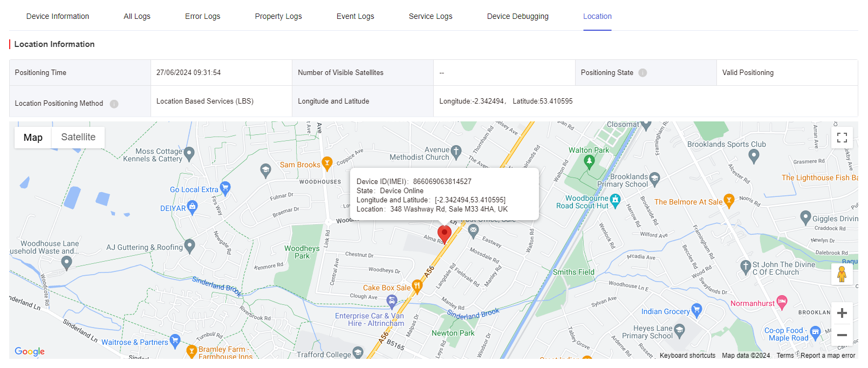This screenshot has height=368, width=868.
Task: Show help for Positioning State
Action: [643, 73]
